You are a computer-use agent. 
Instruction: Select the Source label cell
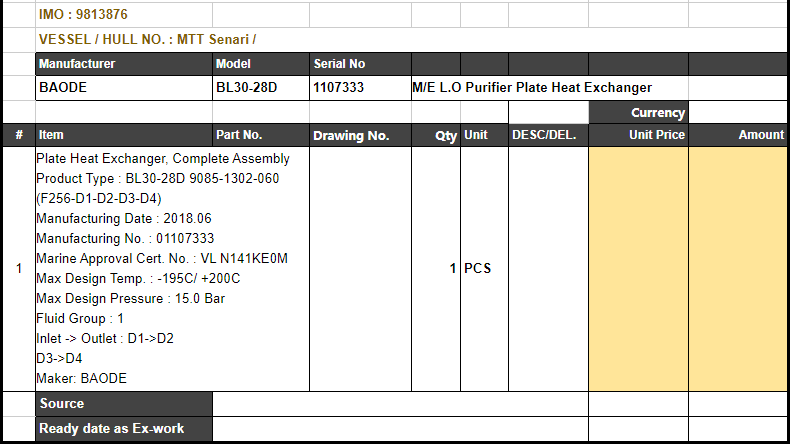pyautogui.click(x=124, y=404)
